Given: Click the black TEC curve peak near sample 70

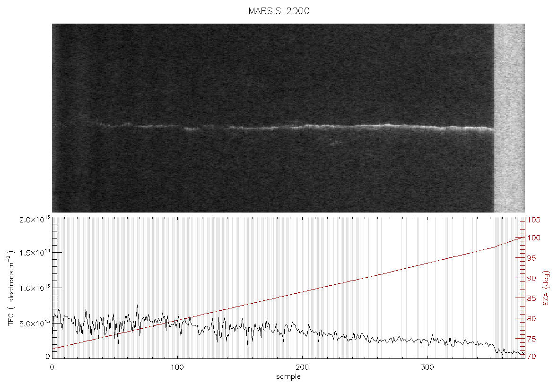Looking at the screenshot, I should coord(137,307).
